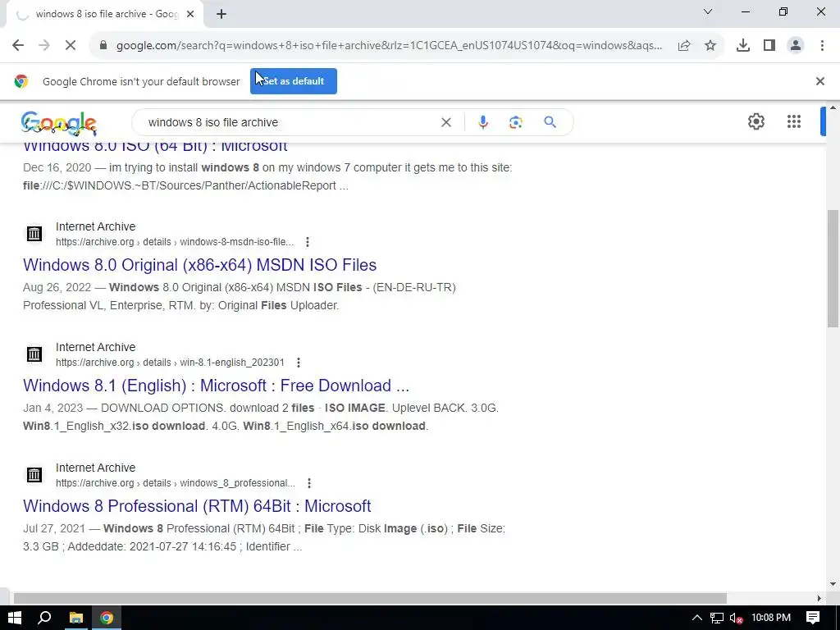Open the Action Center notifications
This screenshot has width=840, height=630.
click(813, 618)
